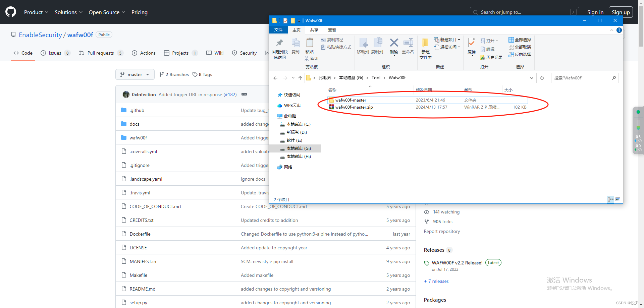Click Cut (剪切) in Explorer ribbon
Screen dimensions: 644x308
point(311,59)
